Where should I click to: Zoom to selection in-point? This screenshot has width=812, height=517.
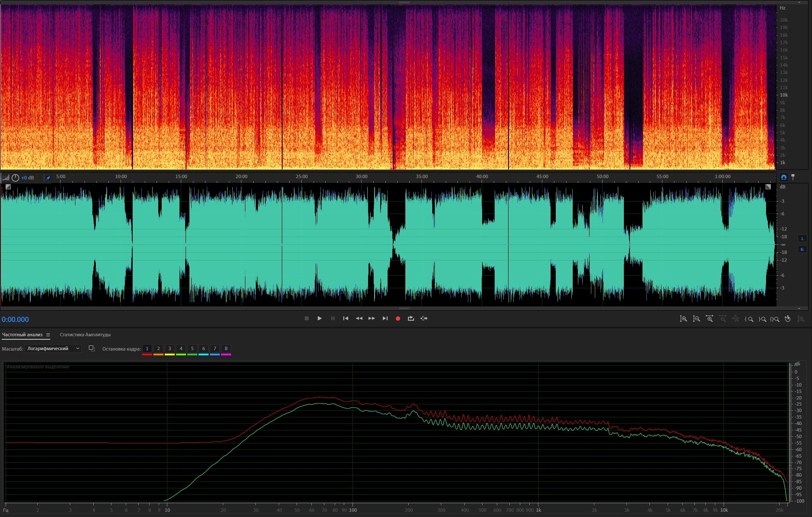point(749,319)
